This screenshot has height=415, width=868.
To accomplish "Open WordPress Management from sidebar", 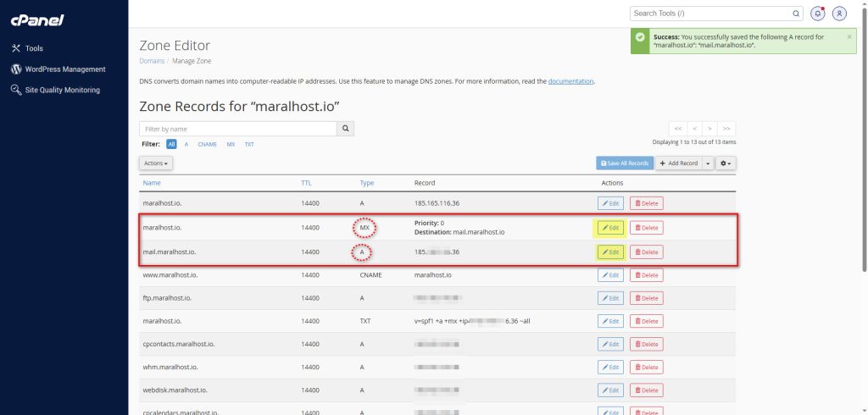I will pyautogui.click(x=64, y=69).
